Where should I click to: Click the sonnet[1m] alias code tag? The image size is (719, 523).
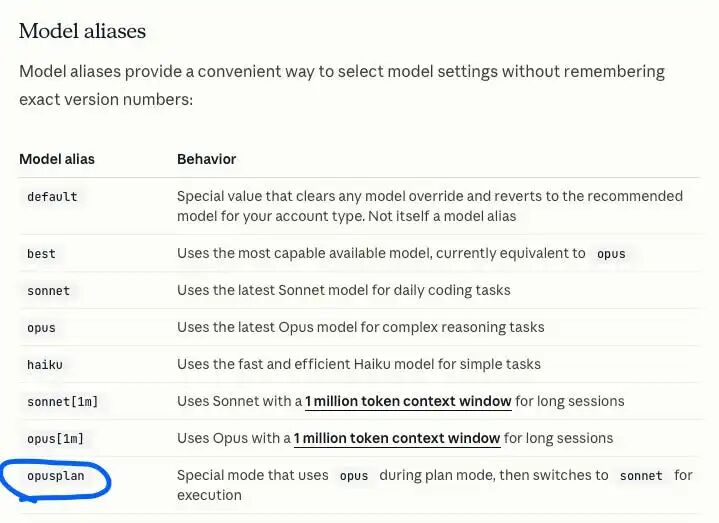pos(62,402)
